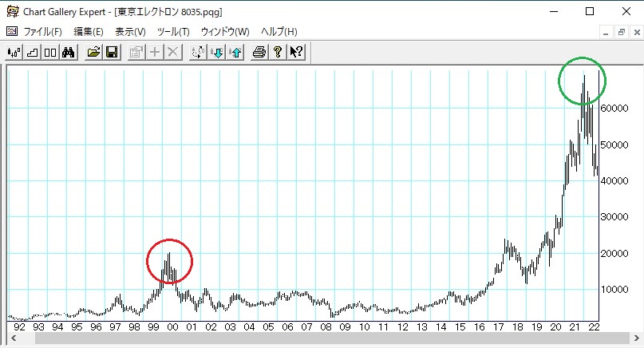644x348 pixels.
Task: Click the open folder icon
Action: pyautogui.click(x=93, y=53)
